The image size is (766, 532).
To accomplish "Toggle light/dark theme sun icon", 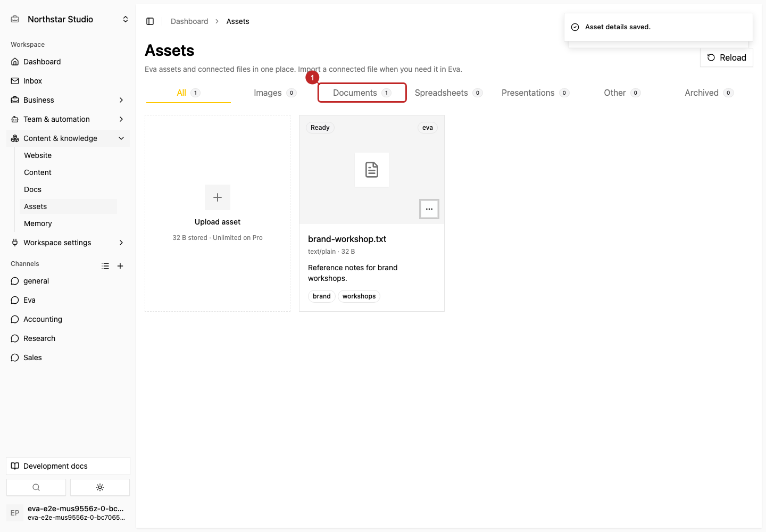I will pos(100,487).
